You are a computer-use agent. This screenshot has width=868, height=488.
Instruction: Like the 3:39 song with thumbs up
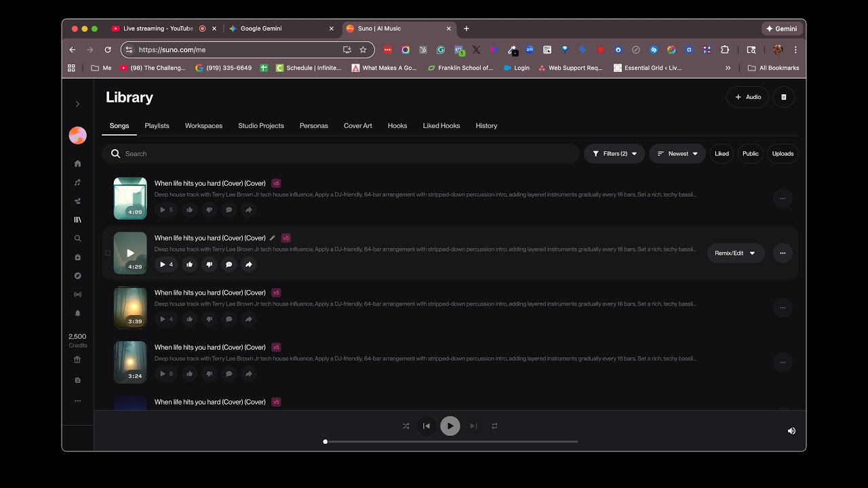[190, 319]
